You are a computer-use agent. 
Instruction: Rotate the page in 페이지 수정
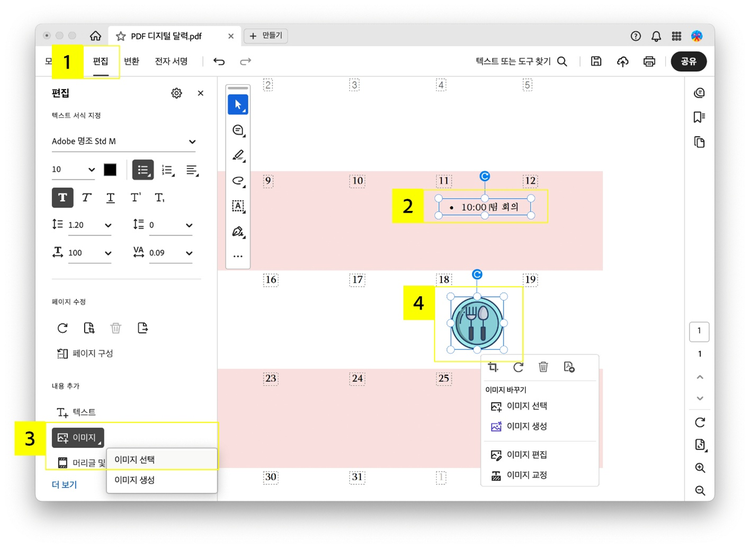click(63, 329)
